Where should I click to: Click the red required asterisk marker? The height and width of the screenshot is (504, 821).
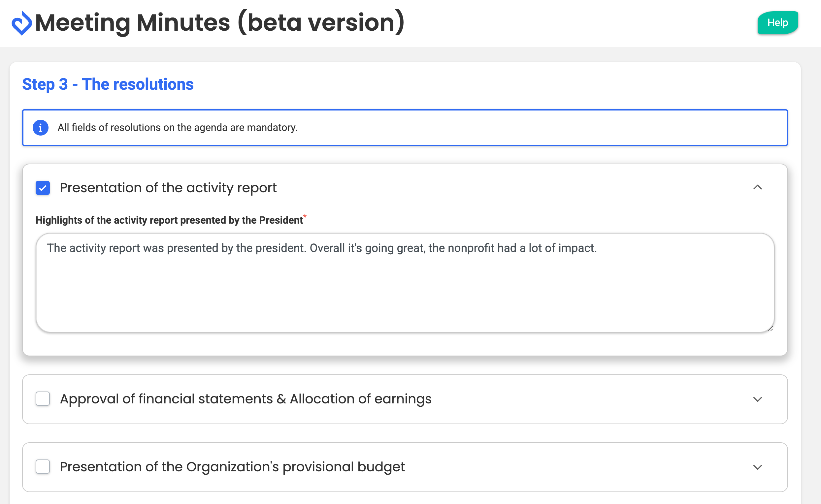305,216
